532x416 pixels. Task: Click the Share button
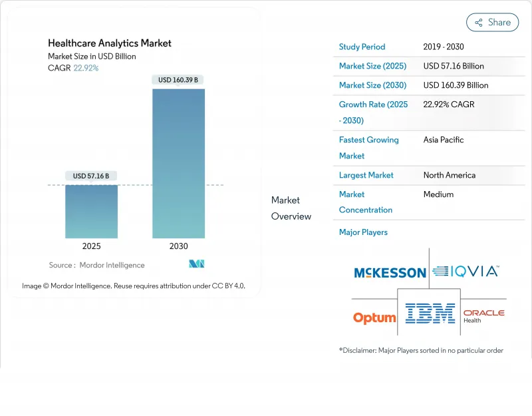[493, 22]
